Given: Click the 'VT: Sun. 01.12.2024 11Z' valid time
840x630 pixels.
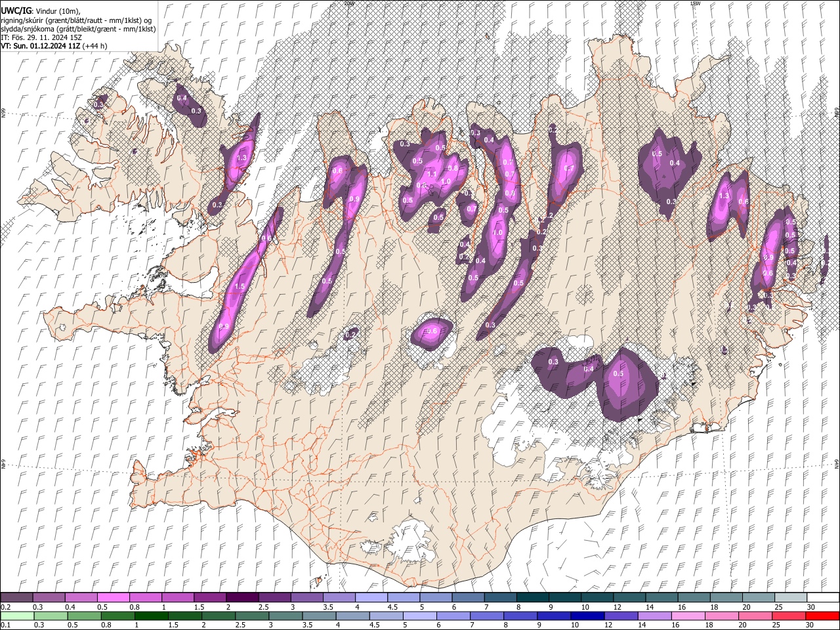Looking at the screenshot, I should tap(41, 46).
